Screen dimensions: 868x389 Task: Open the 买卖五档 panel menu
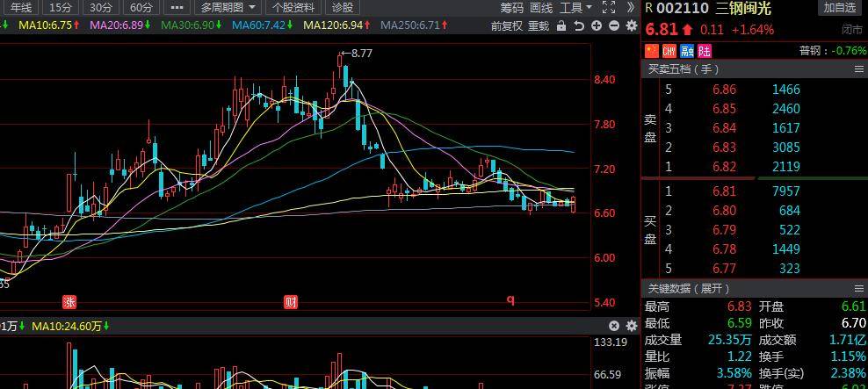tap(858, 69)
